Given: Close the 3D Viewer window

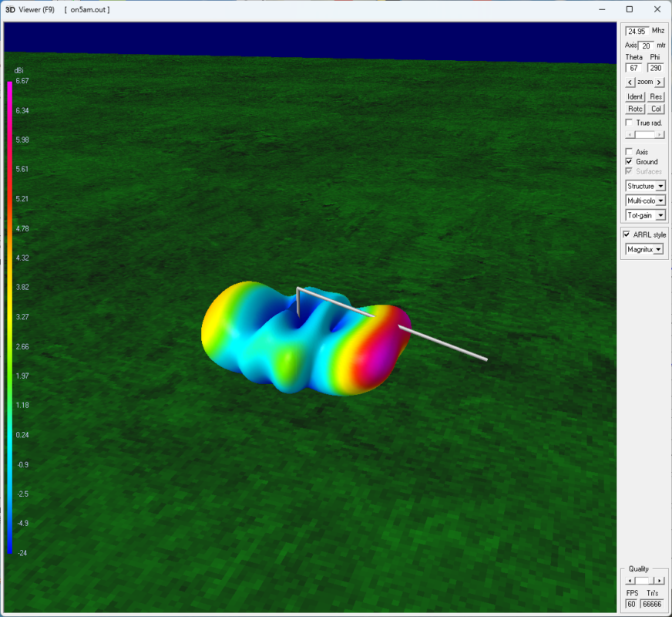Looking at the screenshot, I should click(657, 9).
